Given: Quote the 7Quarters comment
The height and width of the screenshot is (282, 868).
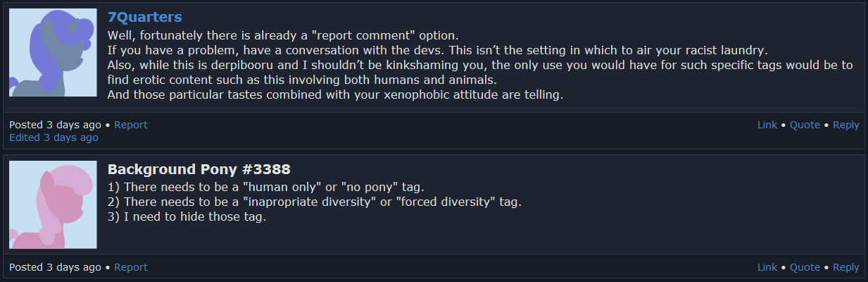Looking at the screenshot, I should pyautogui.click(x=805, y=125).
